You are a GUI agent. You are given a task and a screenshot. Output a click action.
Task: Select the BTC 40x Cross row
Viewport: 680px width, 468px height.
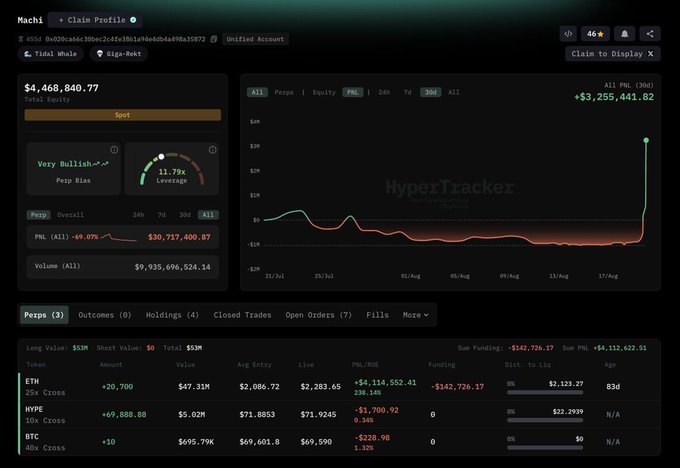pos(340,442)
